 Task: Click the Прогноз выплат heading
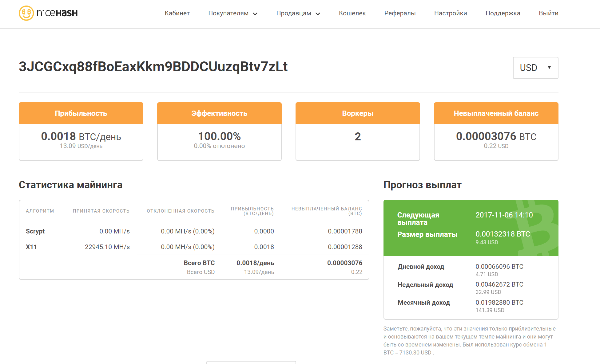[422, 185]
